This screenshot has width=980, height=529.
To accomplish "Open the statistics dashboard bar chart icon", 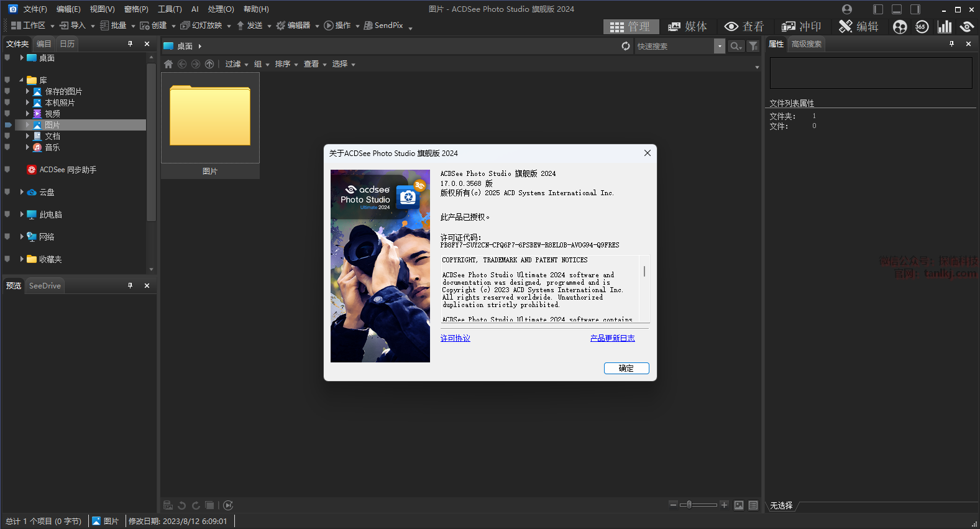I will click(945, 26).
